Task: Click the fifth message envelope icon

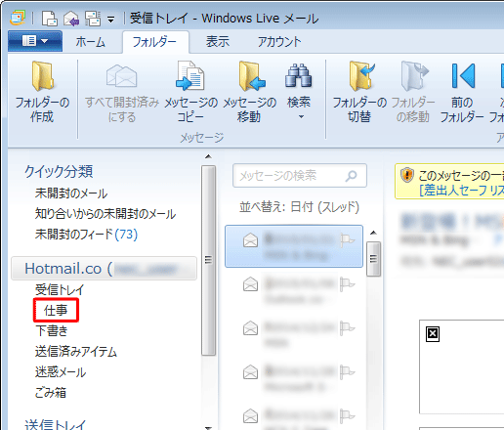Action: 250,416
